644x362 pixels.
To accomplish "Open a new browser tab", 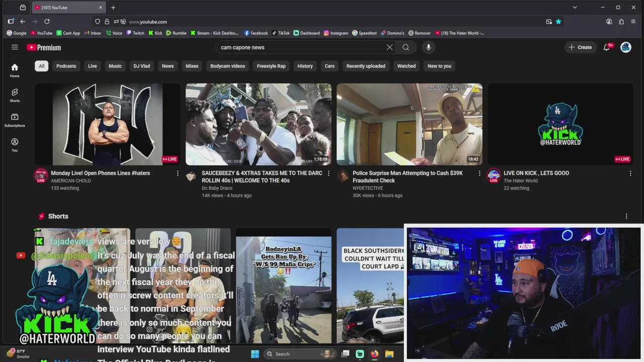I will point(113,8).
